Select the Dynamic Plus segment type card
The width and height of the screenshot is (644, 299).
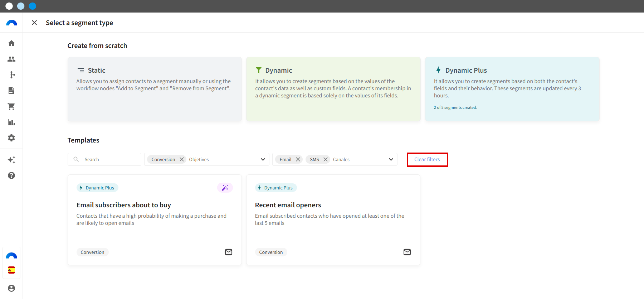[x=512, y=89]
